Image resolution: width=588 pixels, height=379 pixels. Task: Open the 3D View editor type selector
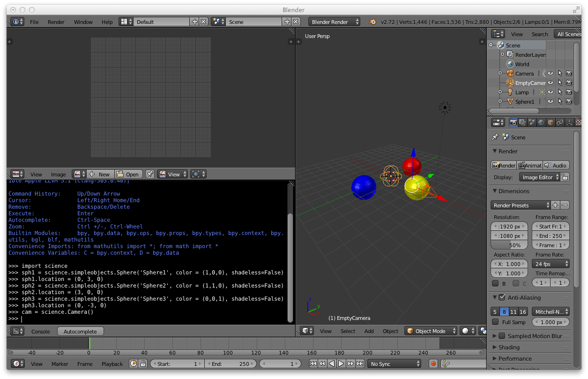307,331
